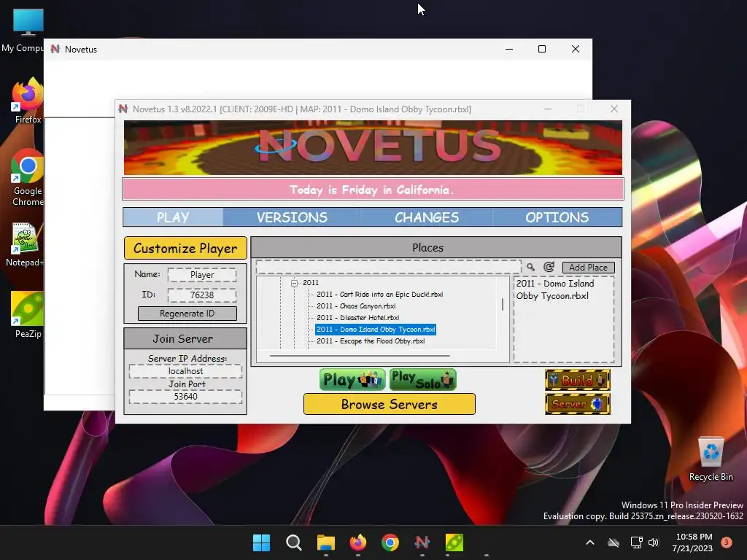
Task: Focus the Server IP Address field
Action: pos(185,371)
